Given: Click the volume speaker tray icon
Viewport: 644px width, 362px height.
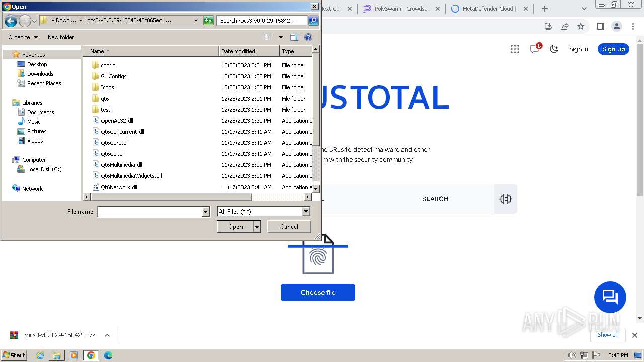Looking at the screenshot, I should [x=572, y=355].
